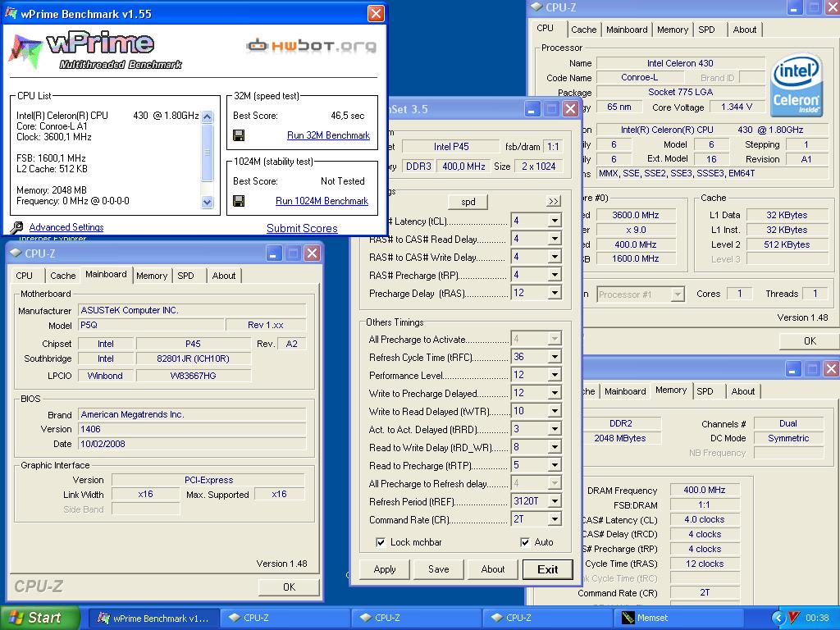Image resolution: width=840 pixels, height=630 pixels.
Task: Open the Write to Read Delayed (tWTR) dropdown
Action: point(555,411)
